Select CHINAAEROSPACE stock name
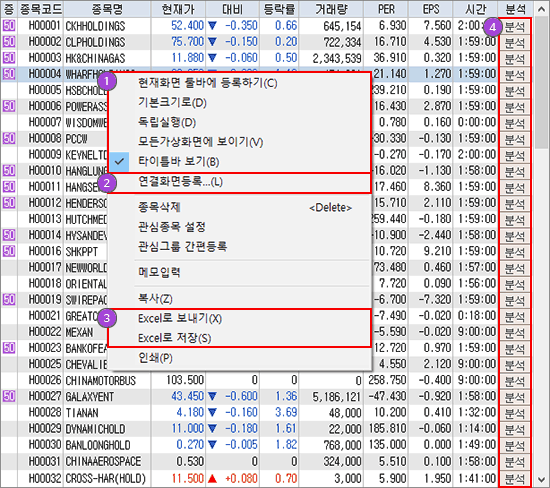The image size is (550, 488). tap(103, 461)
